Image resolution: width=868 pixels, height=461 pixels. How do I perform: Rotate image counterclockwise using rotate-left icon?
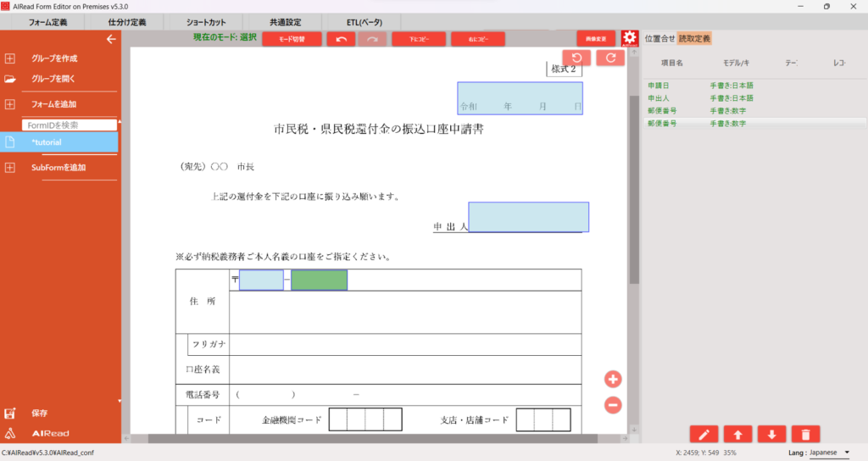coord(576,58)
